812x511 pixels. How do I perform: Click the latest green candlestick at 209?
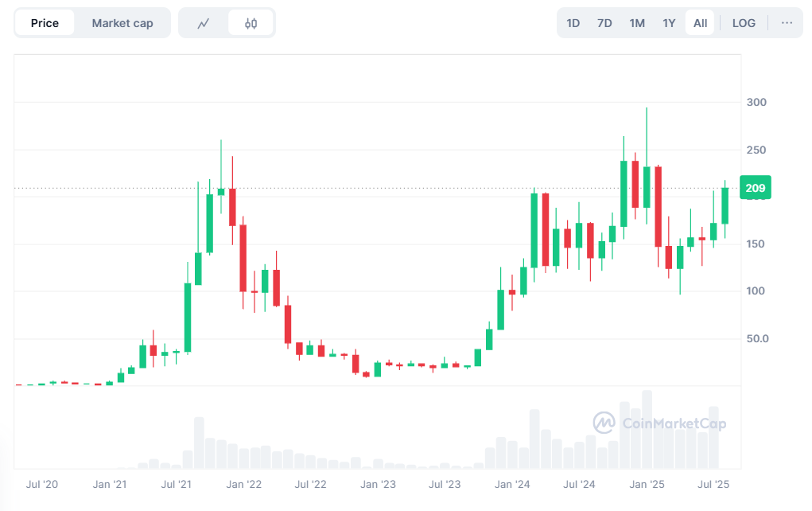point(725,205)
